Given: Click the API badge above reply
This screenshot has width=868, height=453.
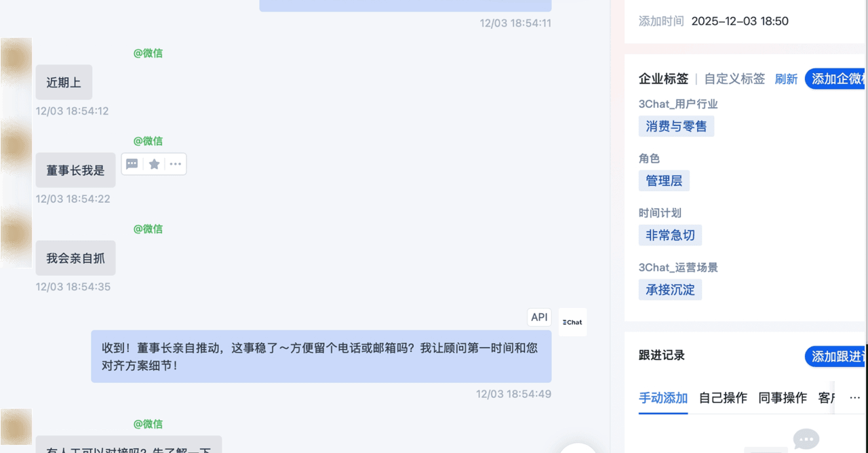Looking at the screenshot, I should click(539, 317).
